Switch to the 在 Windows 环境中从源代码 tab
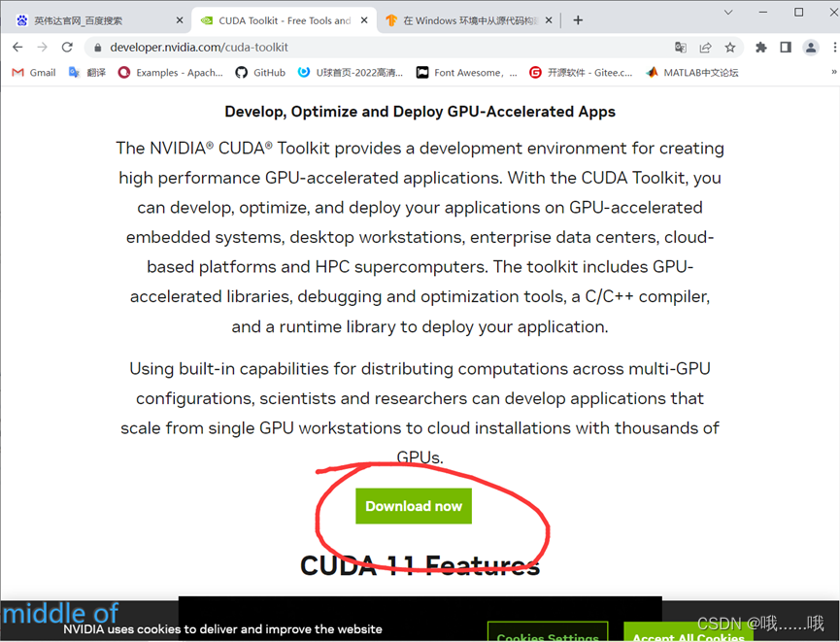Screen dimensions: 840x642 click(x=470, y=20)
